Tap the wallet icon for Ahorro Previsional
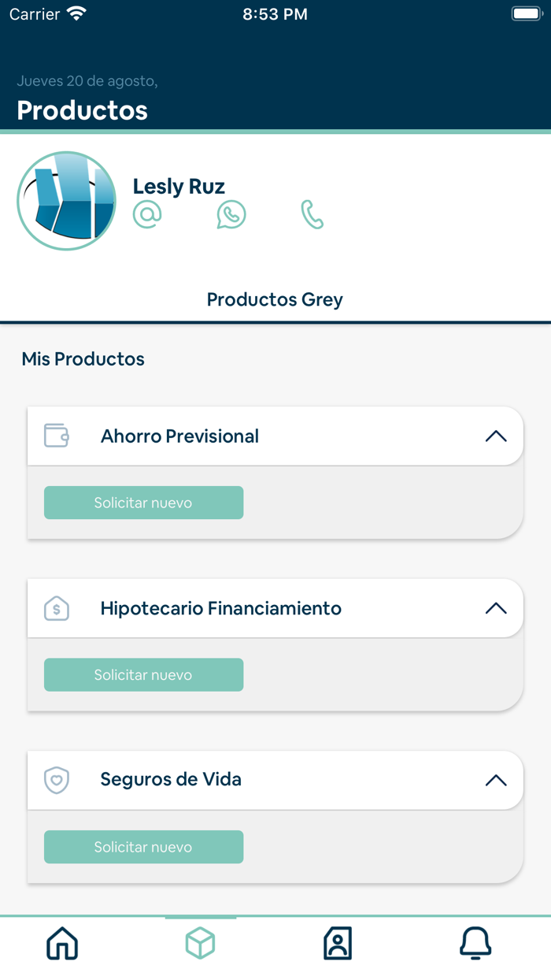 pyautogui.click(x=57, y=436)
